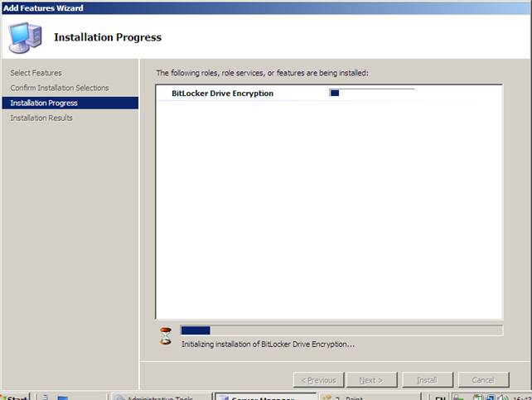Click 'The following roles, role services' text
The width and height of the screenshot is (532, 400).
(x=262, y=73)
